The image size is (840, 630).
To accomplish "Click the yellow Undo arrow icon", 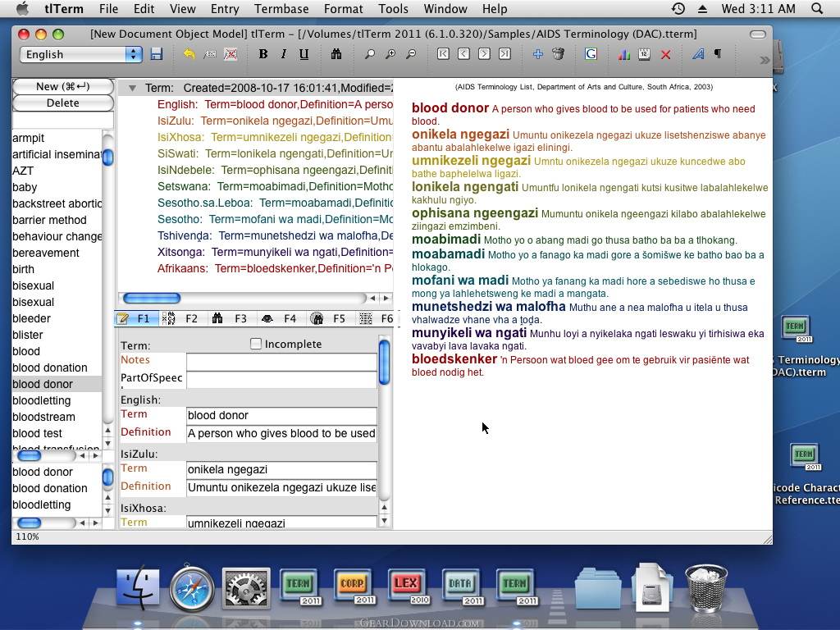I will point(189,54).
